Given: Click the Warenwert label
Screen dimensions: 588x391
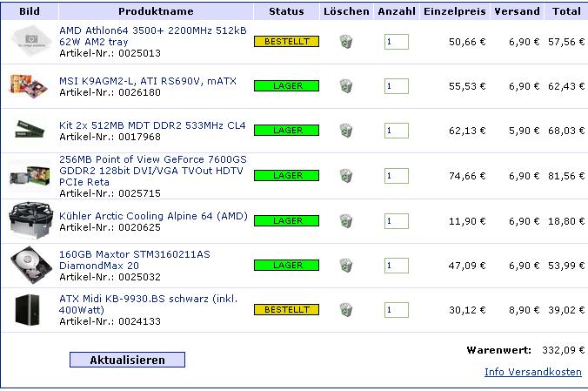Looking at the screenshot, I should point(498,350).
